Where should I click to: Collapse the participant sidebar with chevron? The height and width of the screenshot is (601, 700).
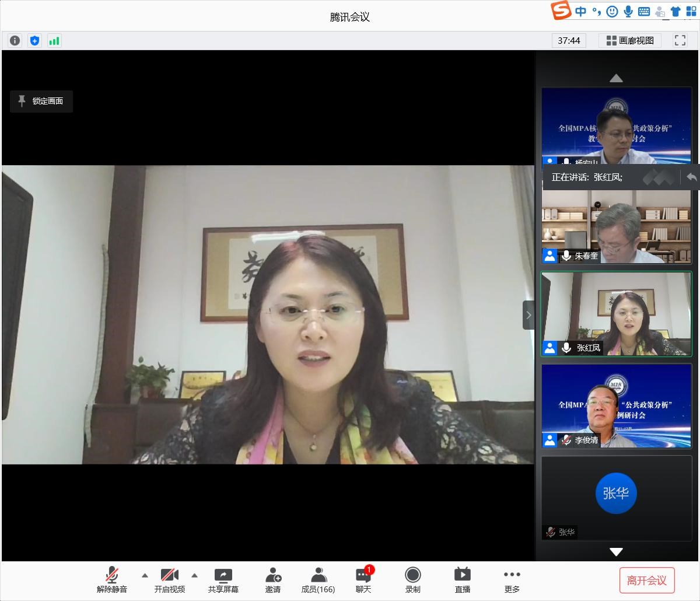coord(528,315)
